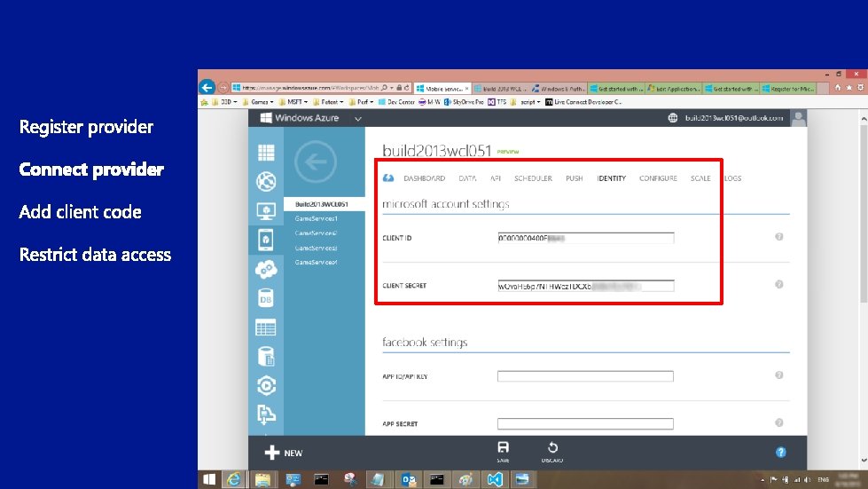Screen dimensions: 868x489
Task: Click the help icon beside App ID/API Key
Action: pyautogui.click(x=778, y=375)
